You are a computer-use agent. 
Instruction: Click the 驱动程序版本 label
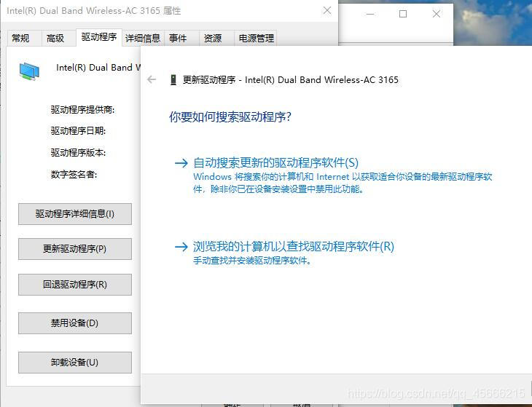click(79, 153)
